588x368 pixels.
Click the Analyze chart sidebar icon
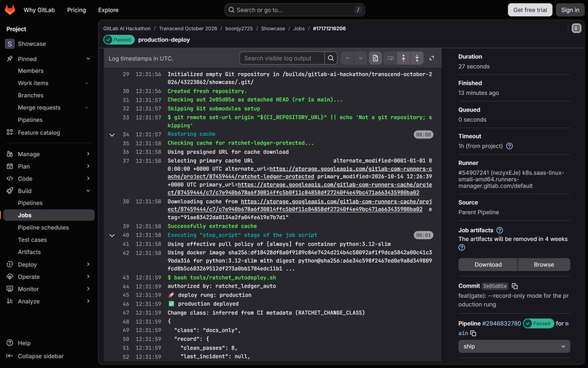click(9, 301)
